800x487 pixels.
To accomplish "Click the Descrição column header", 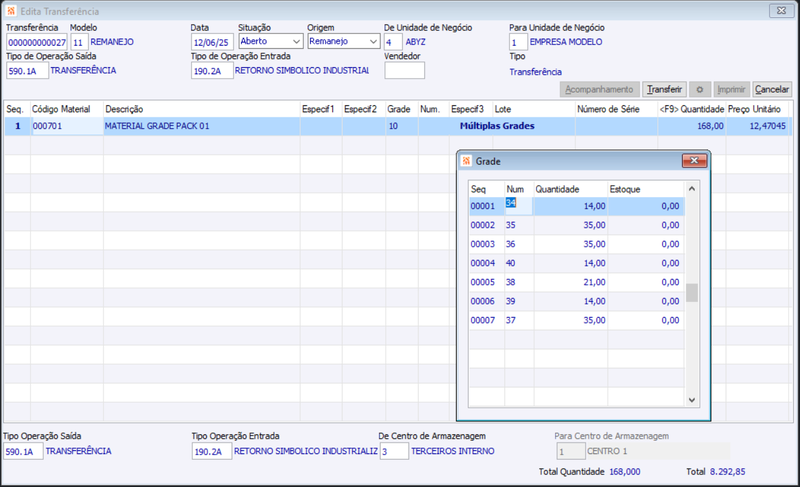I will point(202,109).
